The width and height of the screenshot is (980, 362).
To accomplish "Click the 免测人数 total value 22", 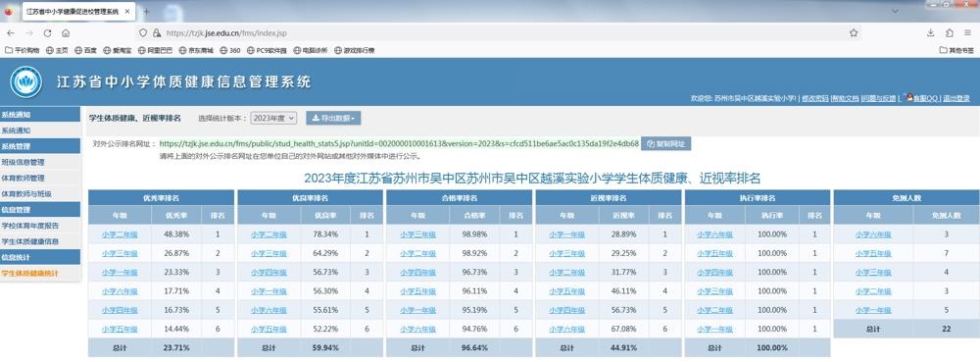I will [947, 329].
